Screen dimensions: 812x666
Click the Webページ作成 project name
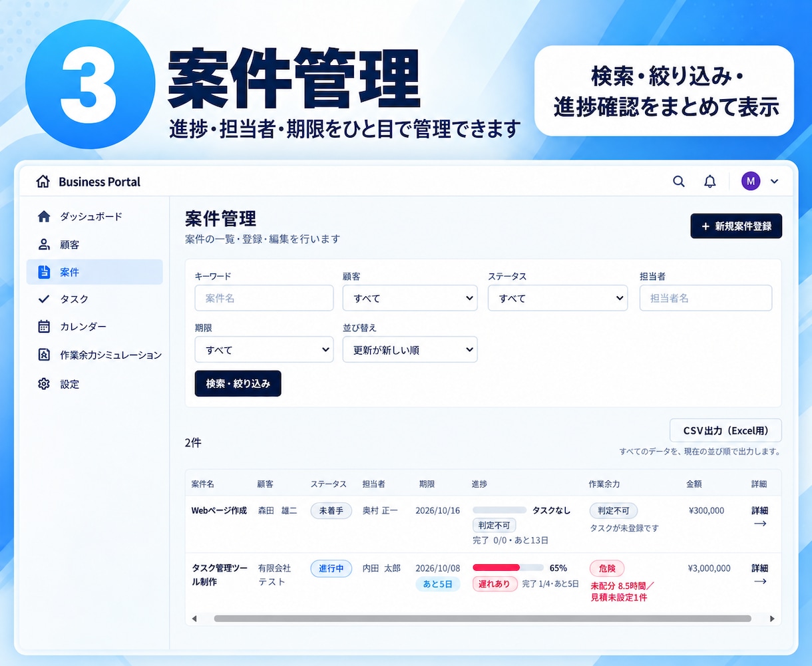coord(219,510)
